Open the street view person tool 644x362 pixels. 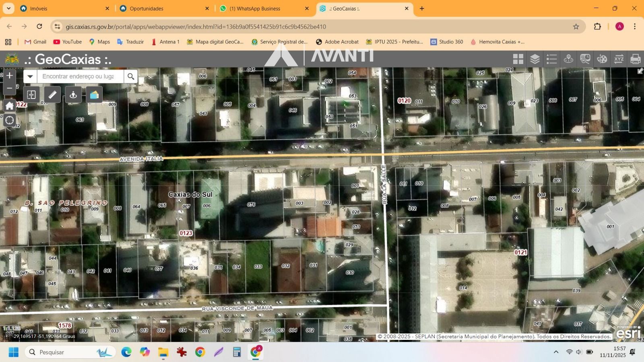(x=73, y=95)
